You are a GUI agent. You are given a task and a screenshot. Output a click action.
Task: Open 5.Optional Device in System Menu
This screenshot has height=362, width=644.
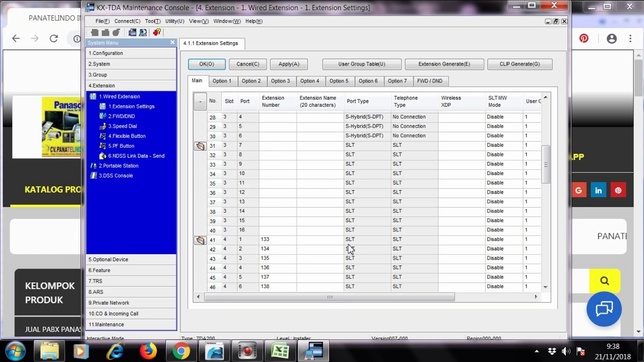[131, 259]
